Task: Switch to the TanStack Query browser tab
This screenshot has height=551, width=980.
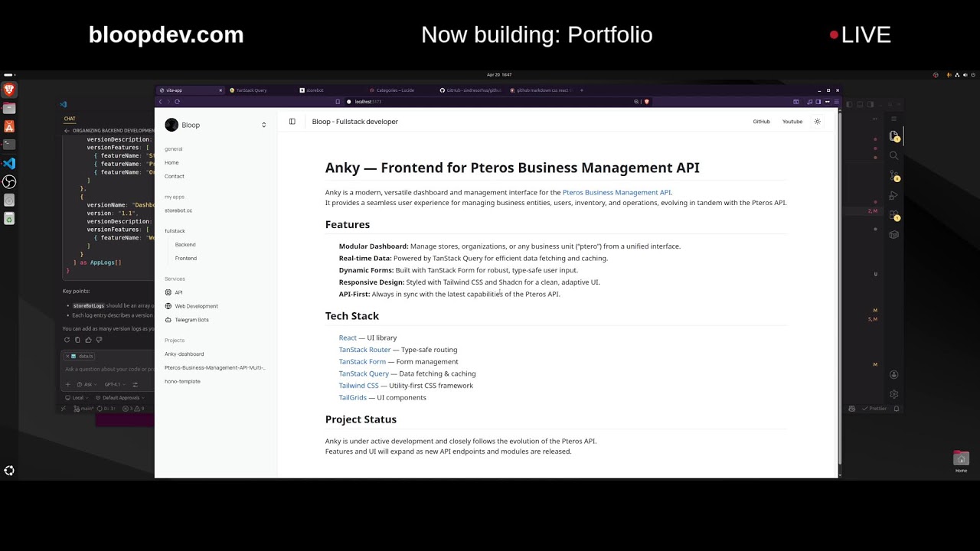Action: 251,90
